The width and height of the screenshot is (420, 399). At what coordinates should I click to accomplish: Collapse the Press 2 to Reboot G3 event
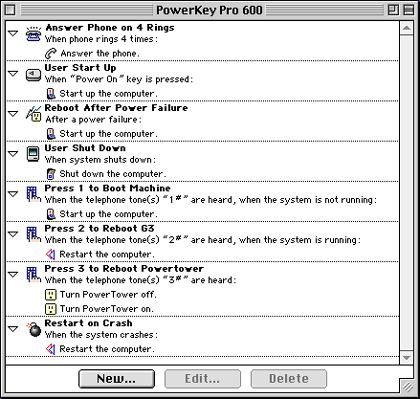[x=13, y=234]
